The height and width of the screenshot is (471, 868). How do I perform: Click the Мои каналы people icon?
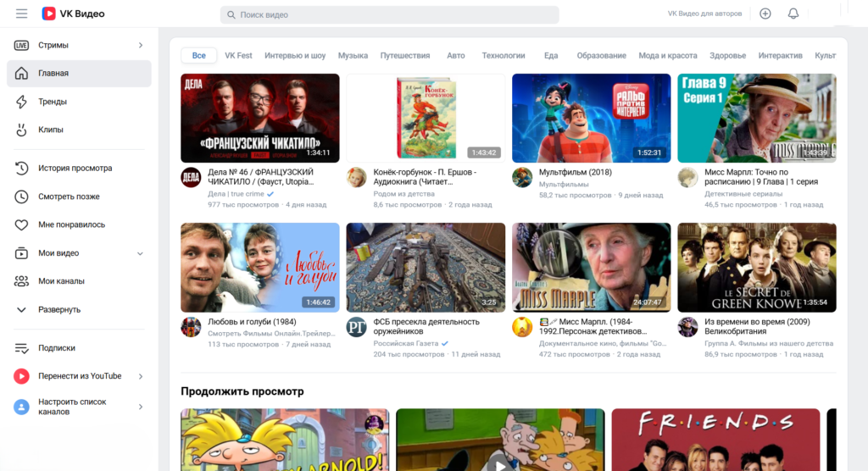tap(21, 281)
